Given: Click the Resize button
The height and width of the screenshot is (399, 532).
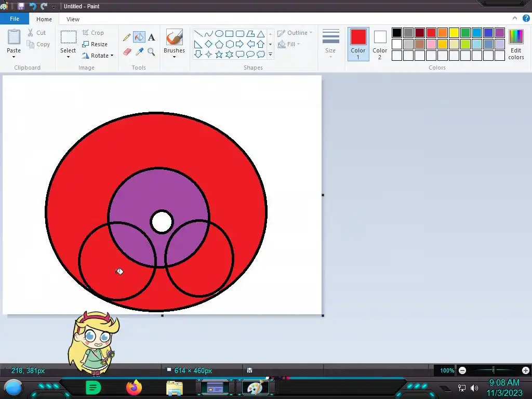Looking at the screenshot, I should (x=95, y=44).
